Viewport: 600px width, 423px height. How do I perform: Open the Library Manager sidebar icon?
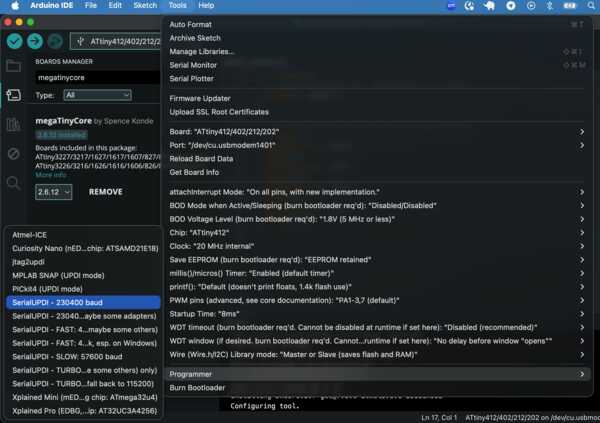[x=13, y=124]
